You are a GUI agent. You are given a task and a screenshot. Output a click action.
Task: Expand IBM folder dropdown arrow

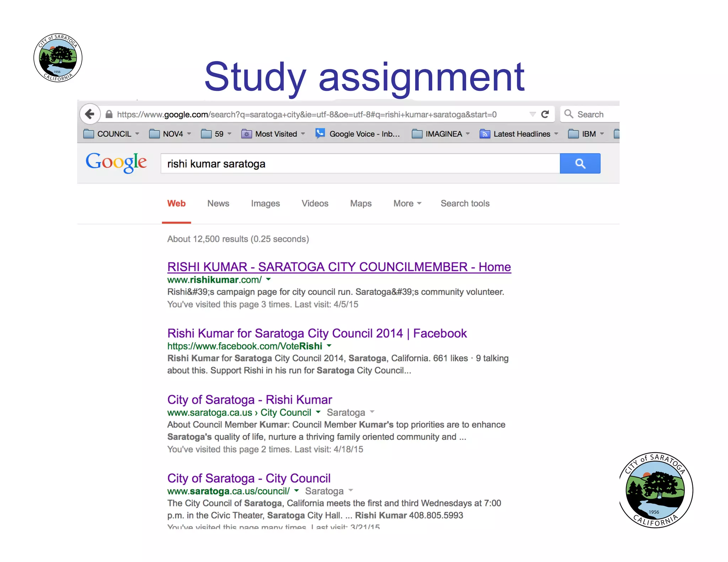coord(602,134)
